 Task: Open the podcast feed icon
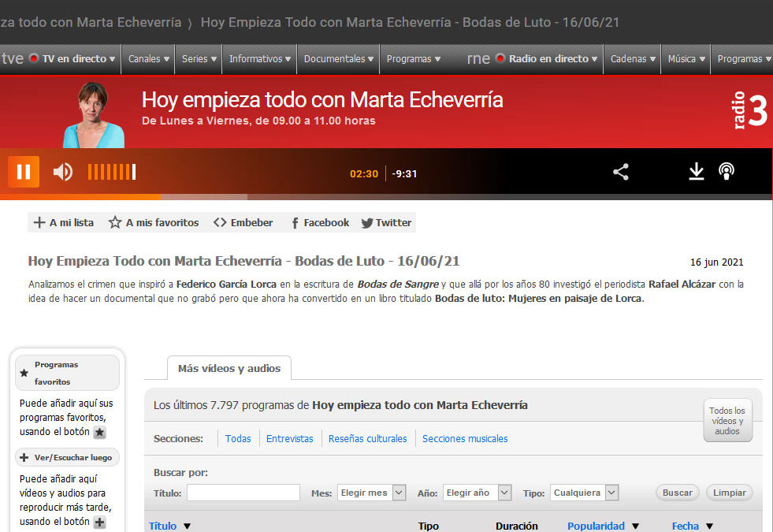point(727,172)
